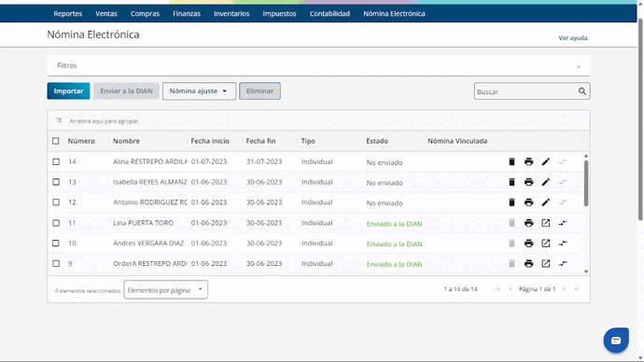The height and width of the screenshot is (362, 644).
Task: Edit payroll 14 with the pencil icon
Action: coord(545,161)
